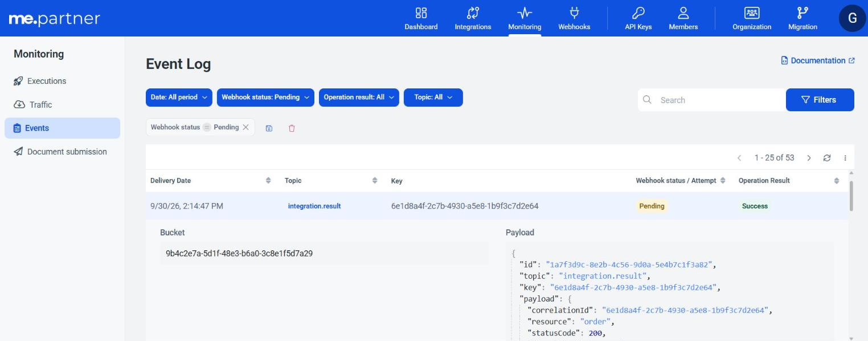Image resolution: width=868 pixels, height=341 pixels.
Task: Focus the Search input field
Action: (712, 100)
